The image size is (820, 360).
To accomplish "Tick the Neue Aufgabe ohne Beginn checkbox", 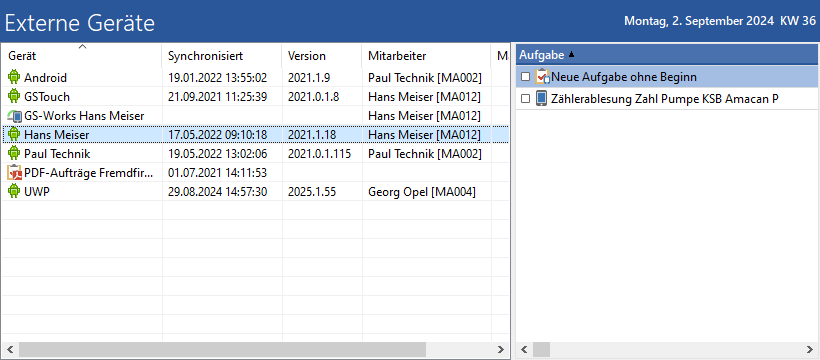I will [526, 77].
